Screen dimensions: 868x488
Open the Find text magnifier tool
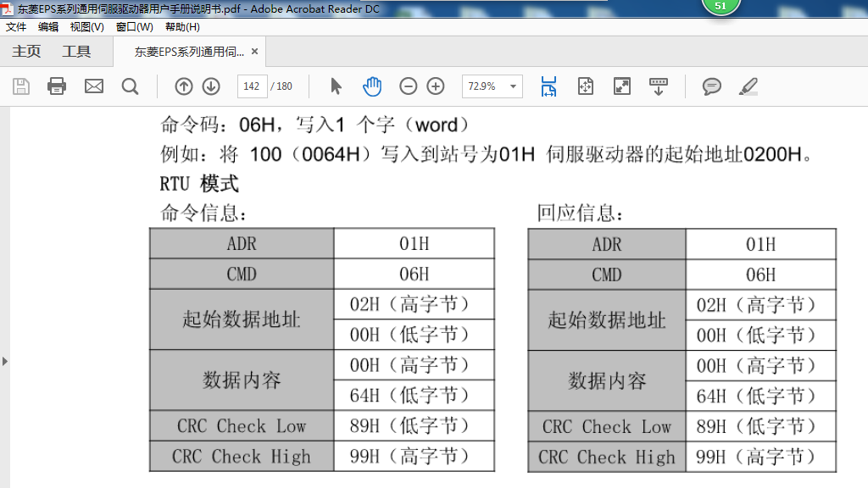tap(130, 86)
